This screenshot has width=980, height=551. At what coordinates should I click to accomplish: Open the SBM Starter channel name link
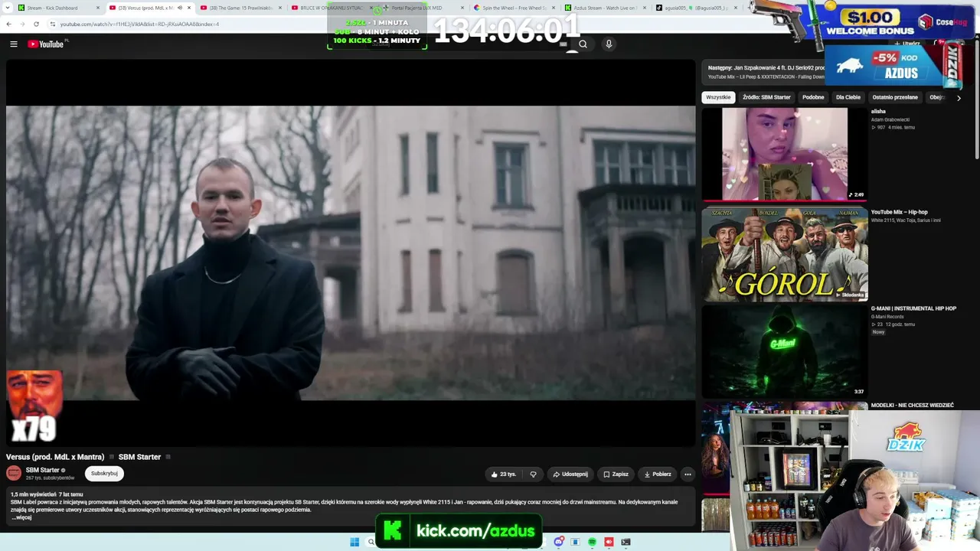tap(42, 470)
